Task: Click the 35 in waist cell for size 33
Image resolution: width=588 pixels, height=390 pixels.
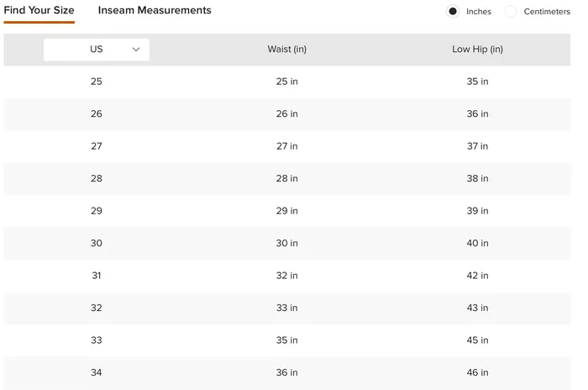Action: coord(287,340)
